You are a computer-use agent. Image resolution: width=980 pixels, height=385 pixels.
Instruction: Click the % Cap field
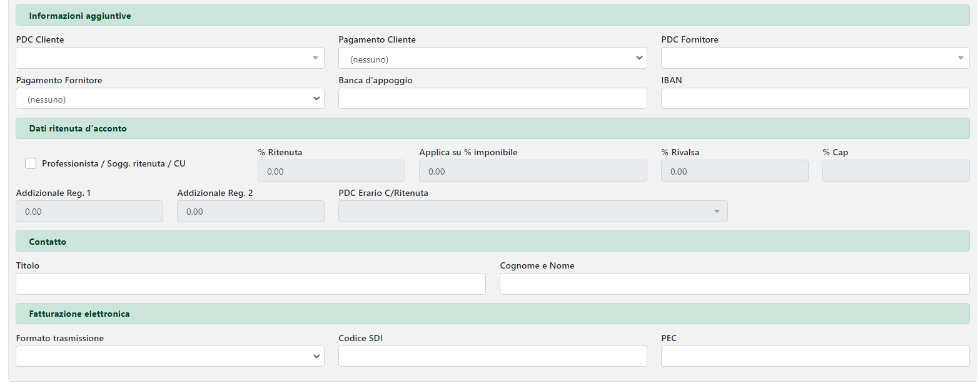coord(896,171)
